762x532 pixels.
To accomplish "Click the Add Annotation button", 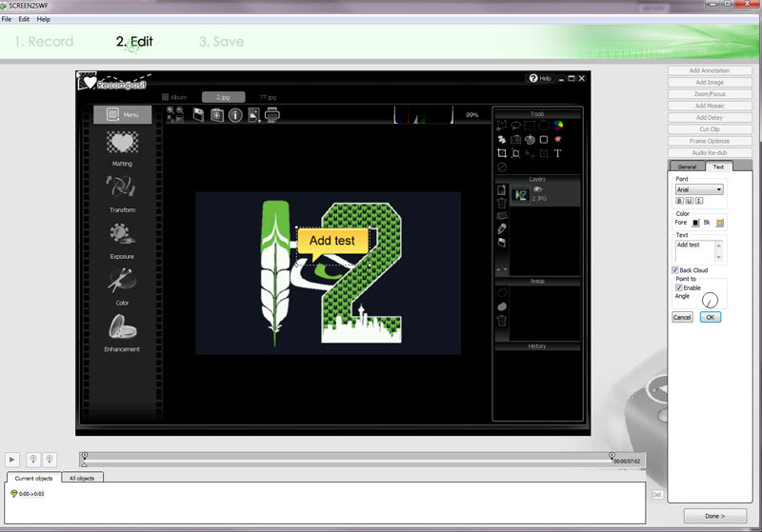I will [x=710, y=70].
